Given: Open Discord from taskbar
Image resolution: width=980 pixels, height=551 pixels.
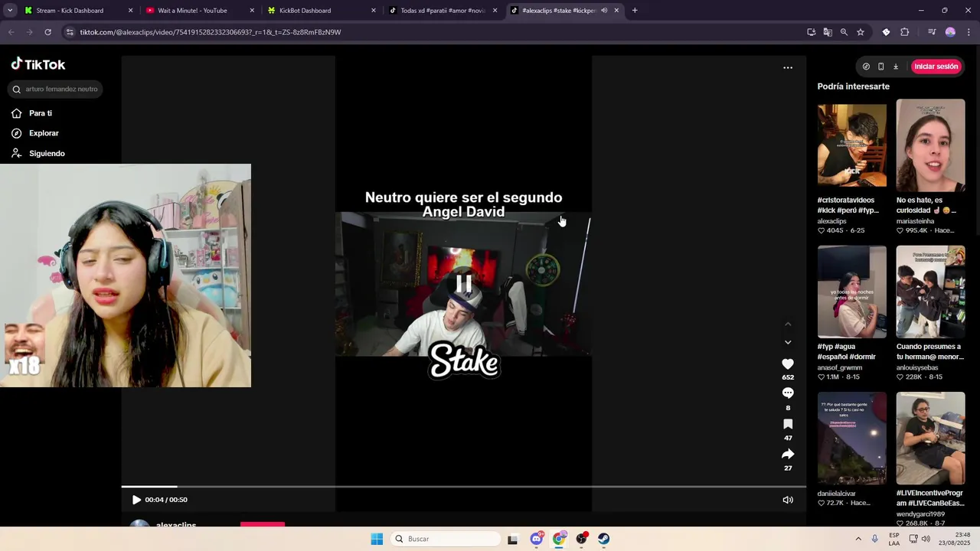Looking at the screenshot, I should [537, 539].
